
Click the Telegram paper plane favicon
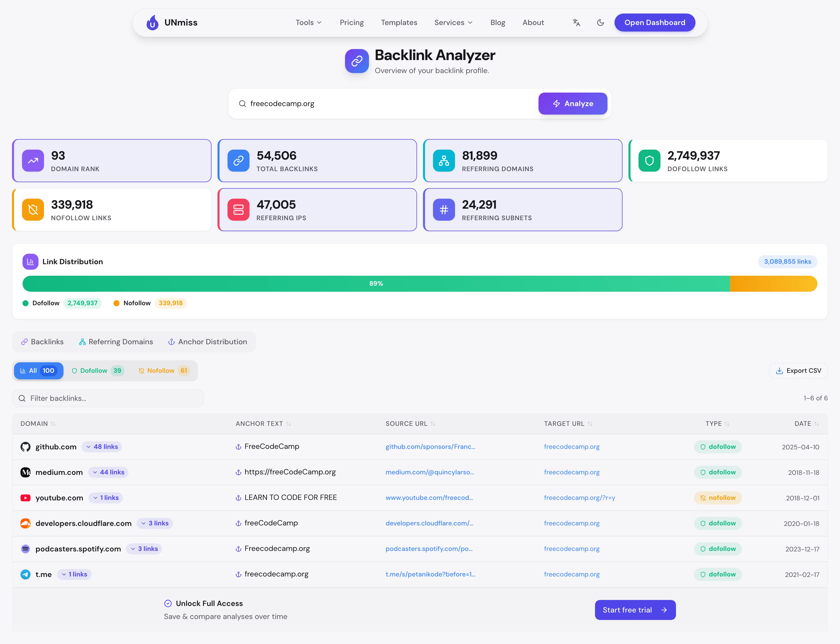25,575
